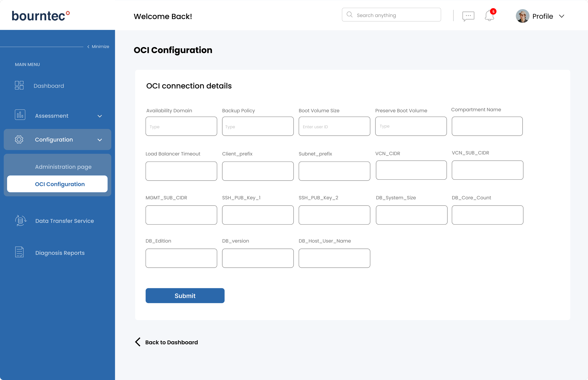The image size is (588, 380).
Task: Focus the Boot Volume Size field
Action: [334, 126]
